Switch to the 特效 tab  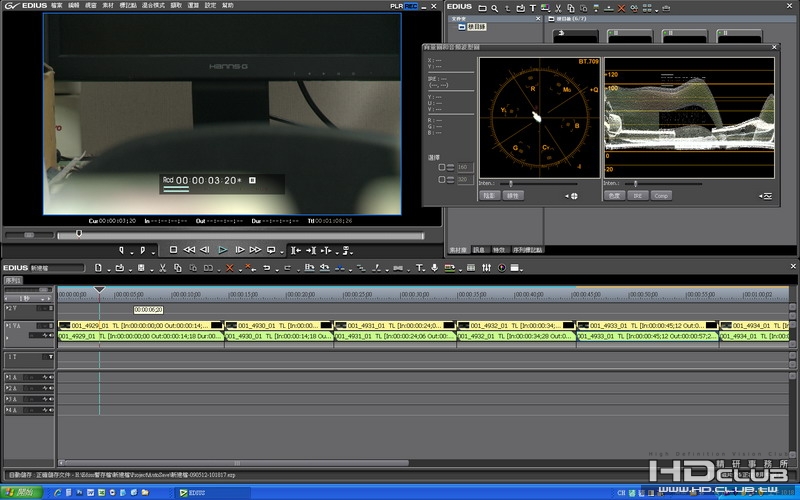[498, 248]
